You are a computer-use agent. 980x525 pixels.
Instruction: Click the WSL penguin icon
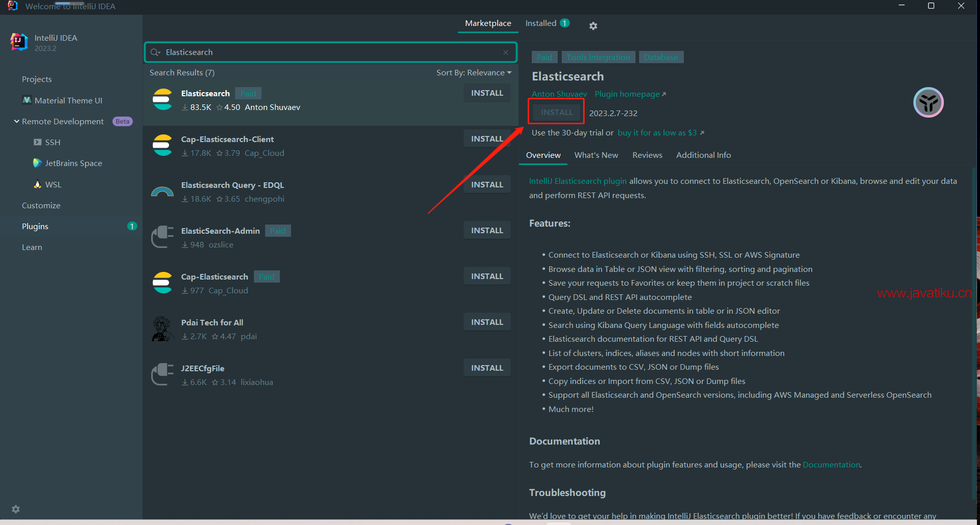pos(38,184)
